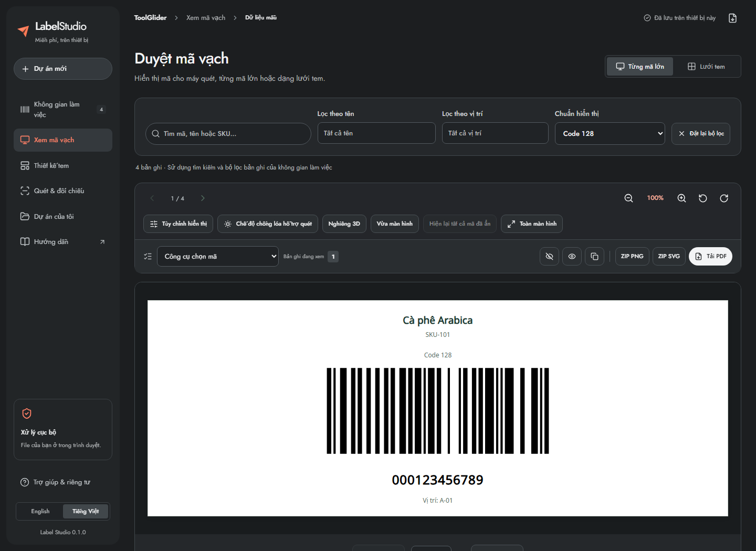Hide the record with the crossed-eye button

point(549,257)
